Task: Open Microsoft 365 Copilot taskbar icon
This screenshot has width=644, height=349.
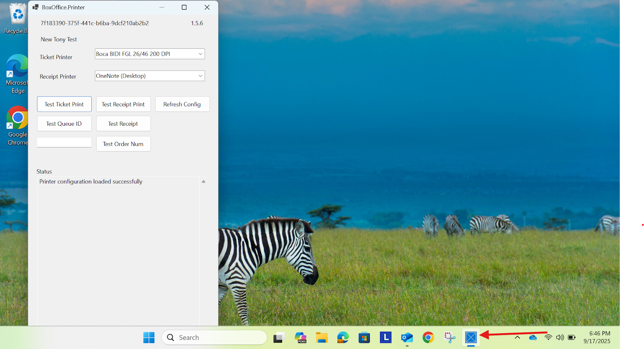Action: click(x=300, y=337)
